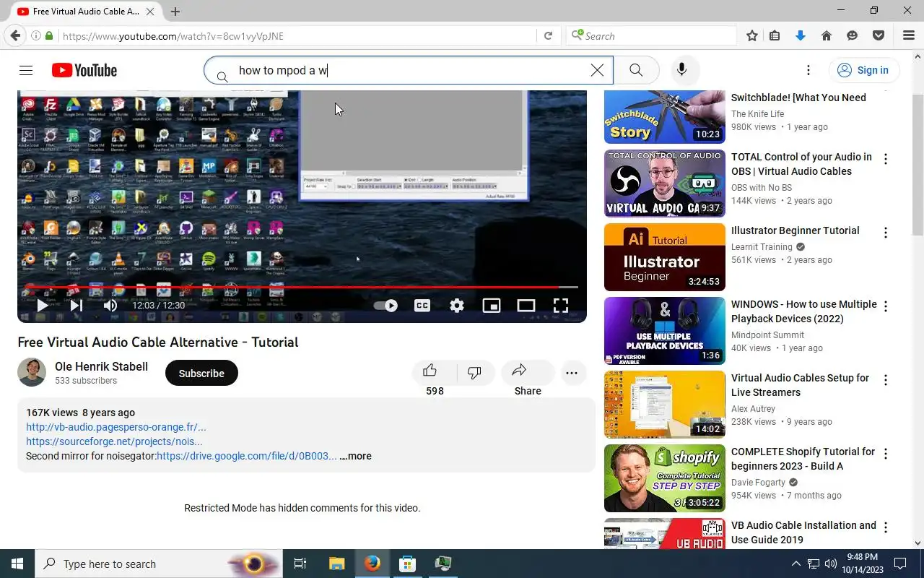
Task: Open the TOTAL Control of Audio thumbnail
Action: coord(664,184)
